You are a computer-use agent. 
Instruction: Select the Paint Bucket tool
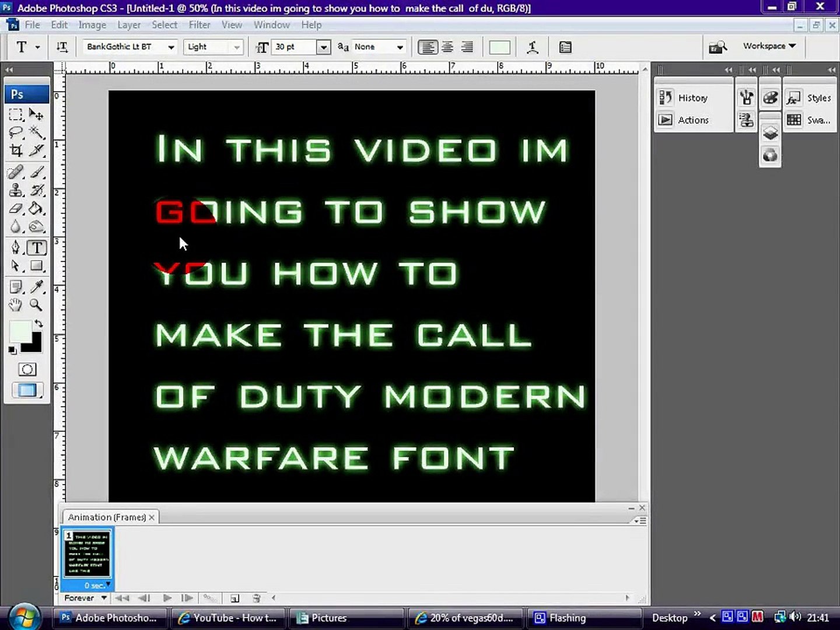(36, 208)
